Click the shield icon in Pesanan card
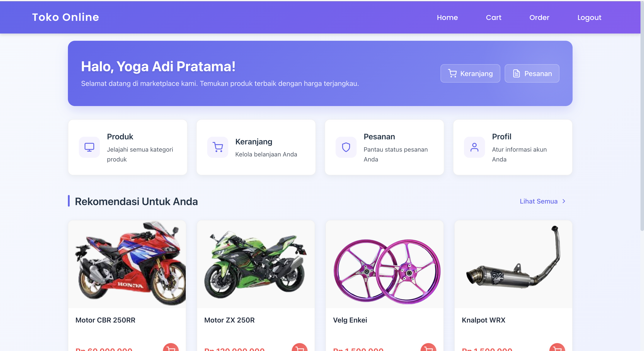 346,147
